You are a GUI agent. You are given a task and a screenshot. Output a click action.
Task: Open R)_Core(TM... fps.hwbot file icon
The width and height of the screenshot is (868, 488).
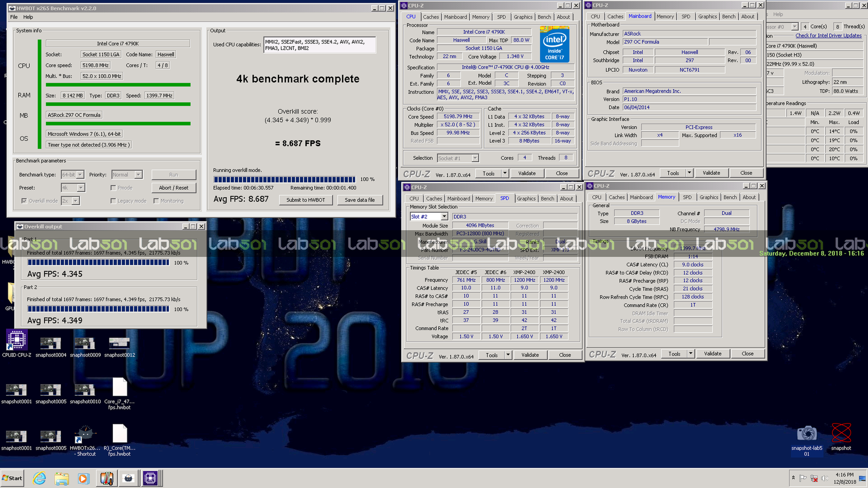click(119, 440)
